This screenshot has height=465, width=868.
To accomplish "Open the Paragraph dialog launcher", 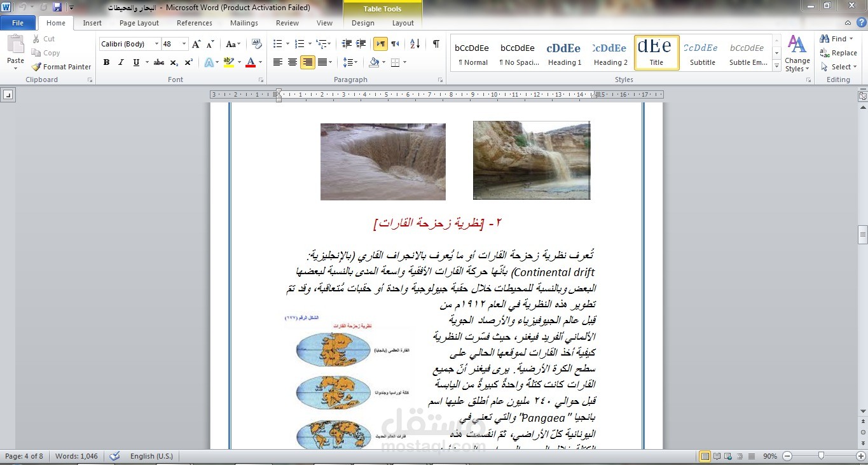I will point(440,80).
